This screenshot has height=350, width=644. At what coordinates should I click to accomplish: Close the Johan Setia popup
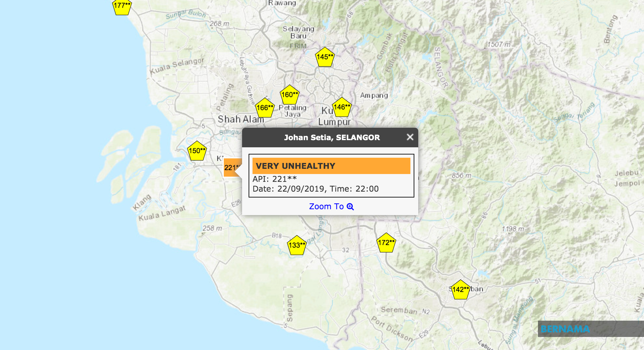[x=410, y=137]
